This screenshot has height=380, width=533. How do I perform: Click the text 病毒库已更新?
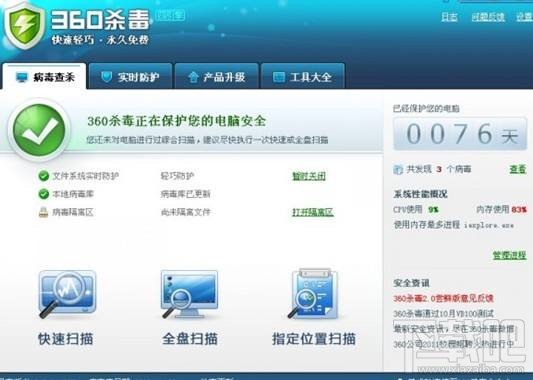186,194
